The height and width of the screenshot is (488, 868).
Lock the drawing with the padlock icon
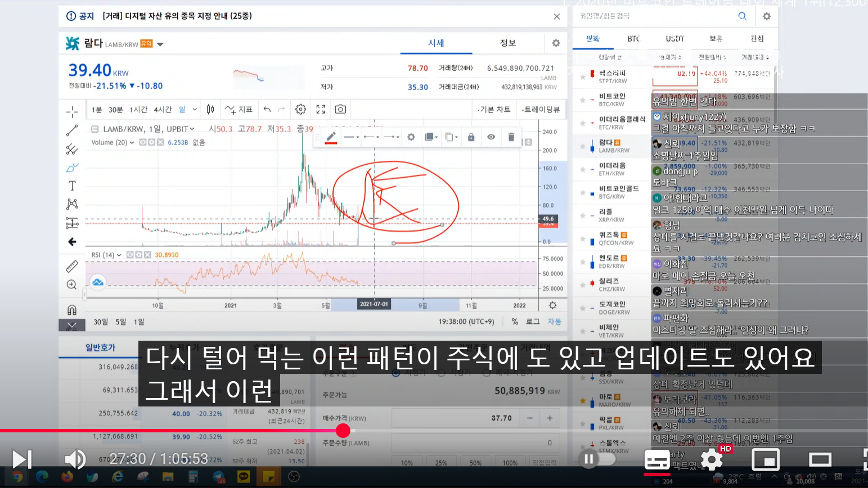point(471,137)
